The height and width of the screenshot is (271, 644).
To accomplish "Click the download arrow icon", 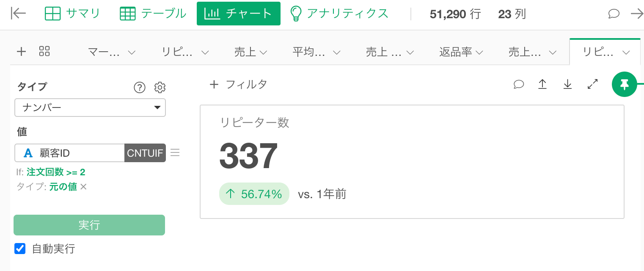I will coord(567,84).
